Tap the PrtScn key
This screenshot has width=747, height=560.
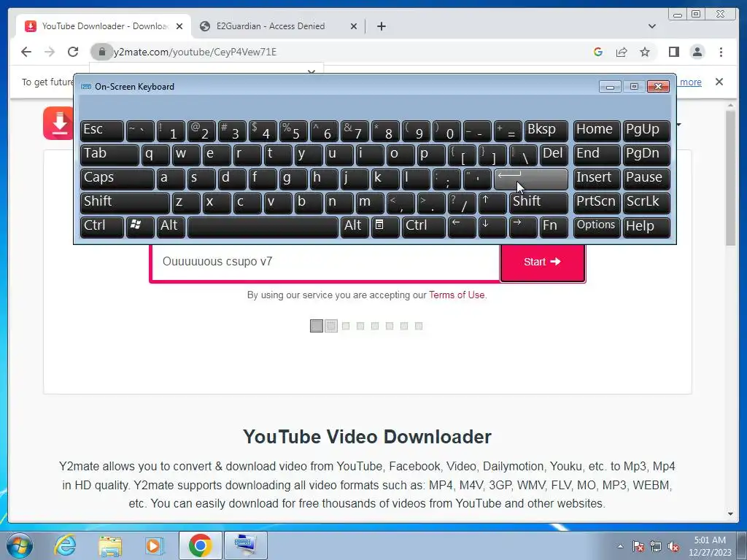(x=597, y=203)
